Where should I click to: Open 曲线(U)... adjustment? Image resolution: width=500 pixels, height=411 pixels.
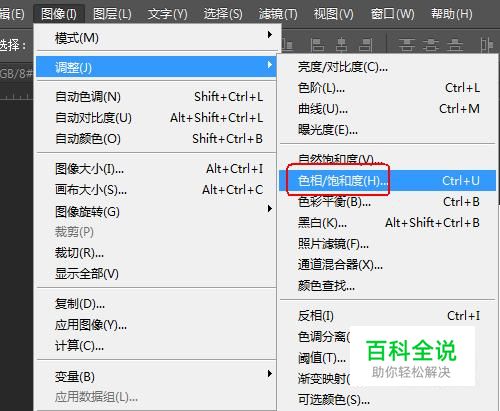point(387,109)
